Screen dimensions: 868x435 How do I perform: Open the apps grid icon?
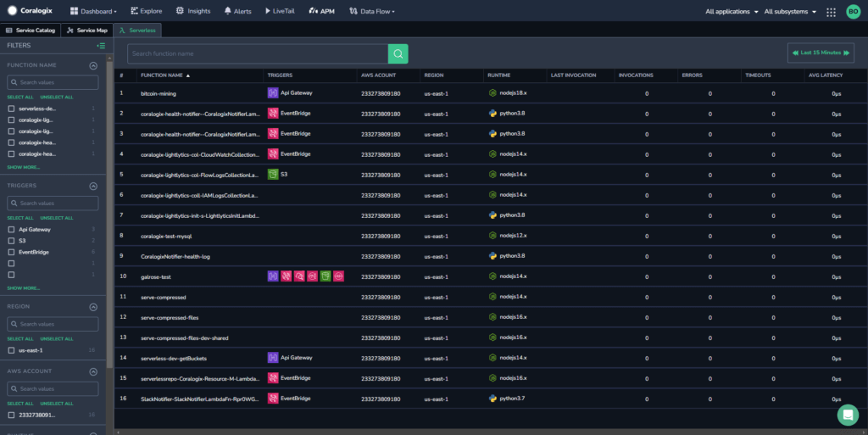pyautogui.click(x=831, y=12)
